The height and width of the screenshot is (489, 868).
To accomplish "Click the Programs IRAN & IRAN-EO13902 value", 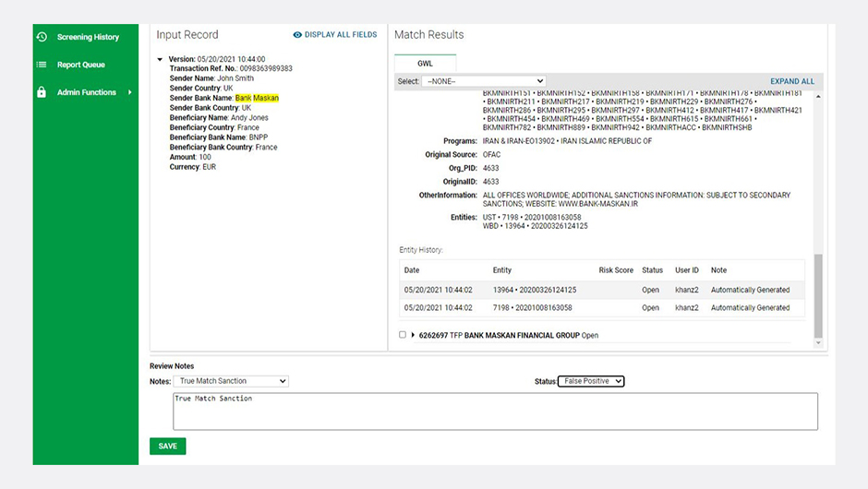I will (x=567, y=141).
